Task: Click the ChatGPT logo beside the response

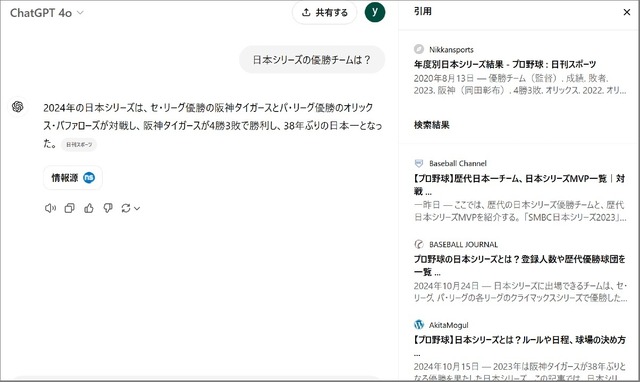Action: [18, 107]
